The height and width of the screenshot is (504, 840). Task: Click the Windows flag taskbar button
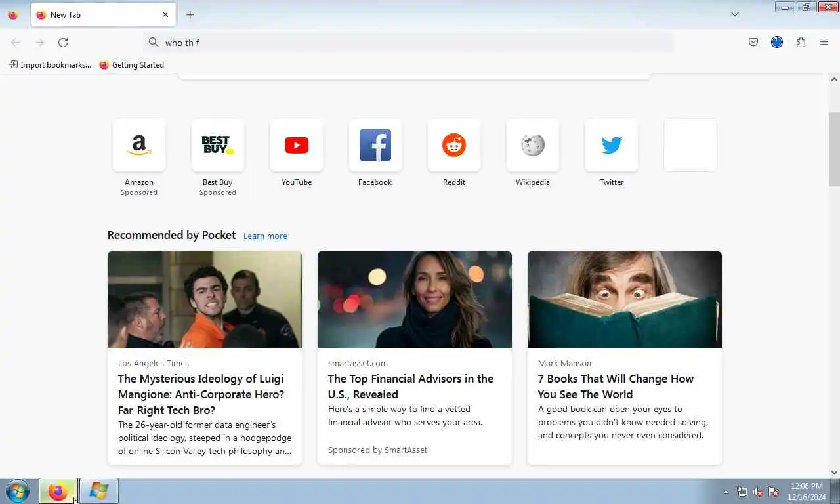click(99, 491)
